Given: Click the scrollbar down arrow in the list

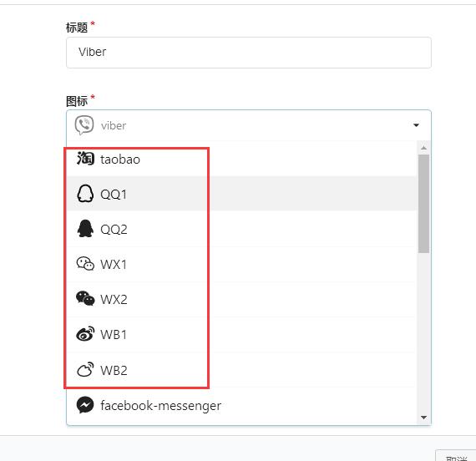Looking at the screenshot, I should 423,418.
